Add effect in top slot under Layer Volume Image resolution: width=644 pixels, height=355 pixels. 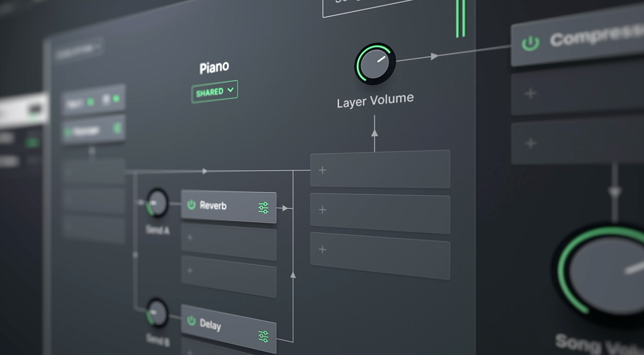point(322,170)
